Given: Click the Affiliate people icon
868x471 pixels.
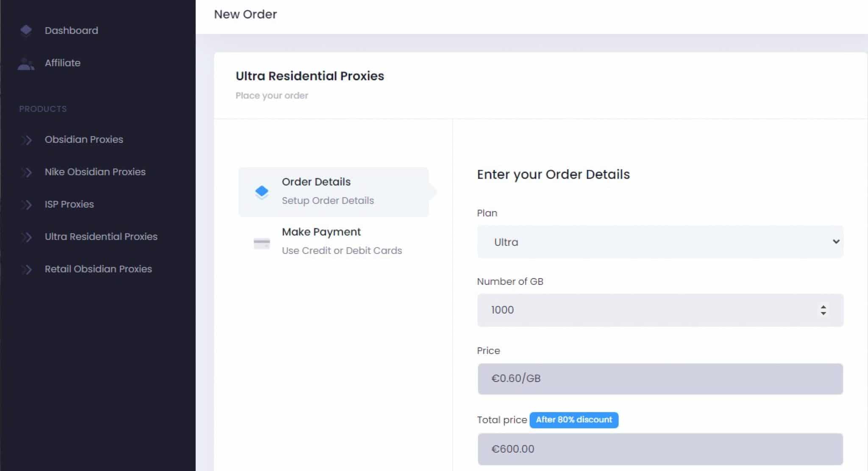Looking at the screenshot, I should [x=26, y=64].
